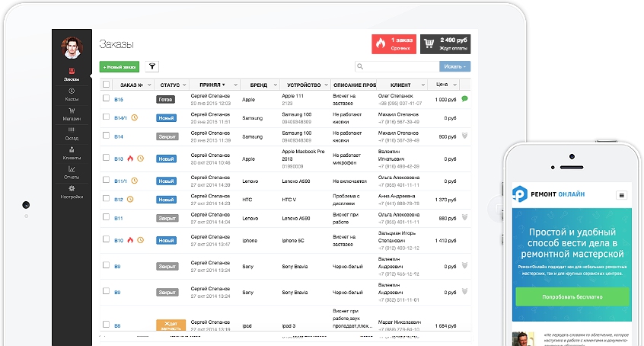Expand the Клиент column dropdown

tap(423, 85)
